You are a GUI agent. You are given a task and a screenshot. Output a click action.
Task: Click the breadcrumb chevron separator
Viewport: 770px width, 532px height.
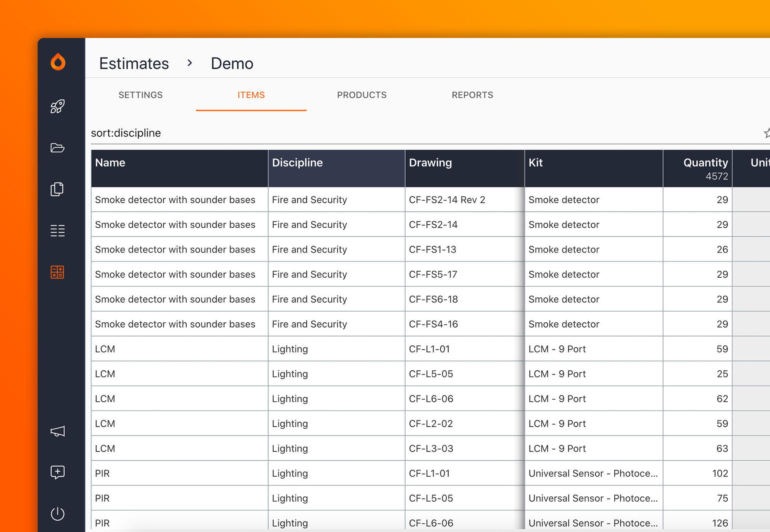(x=190, y=63)
